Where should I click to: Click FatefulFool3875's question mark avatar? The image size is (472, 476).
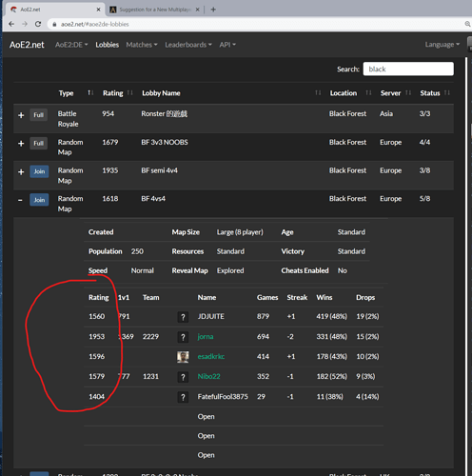(183, 397)
